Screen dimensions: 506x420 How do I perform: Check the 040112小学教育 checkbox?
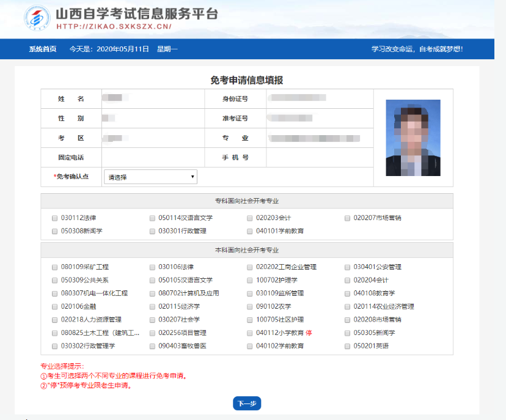tap(250, 333)
